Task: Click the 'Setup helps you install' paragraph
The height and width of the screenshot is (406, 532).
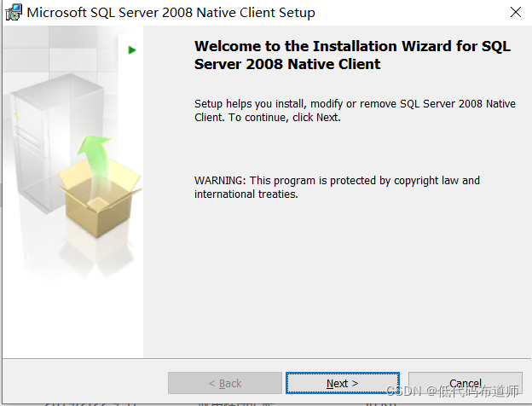Action: point(355,110)
